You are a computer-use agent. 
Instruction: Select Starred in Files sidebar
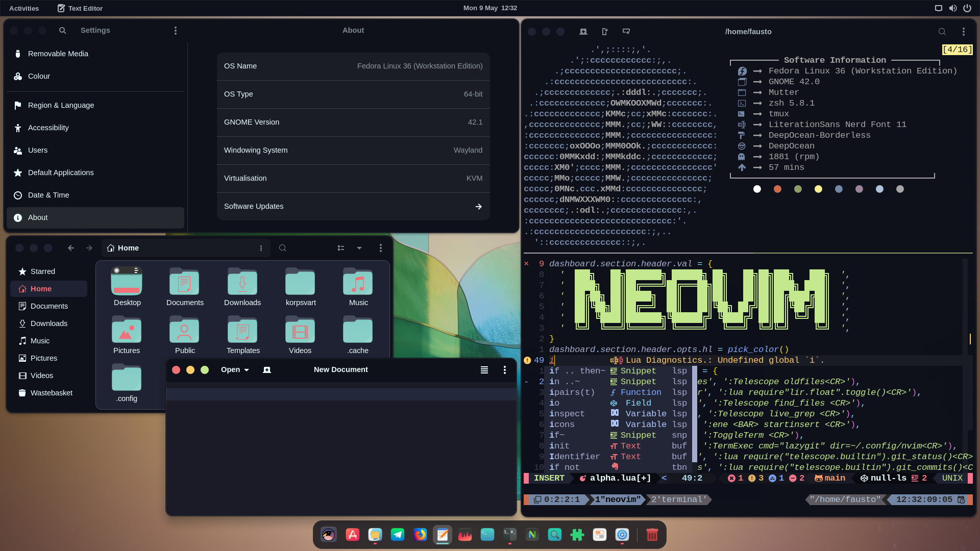tap(48, 271)
